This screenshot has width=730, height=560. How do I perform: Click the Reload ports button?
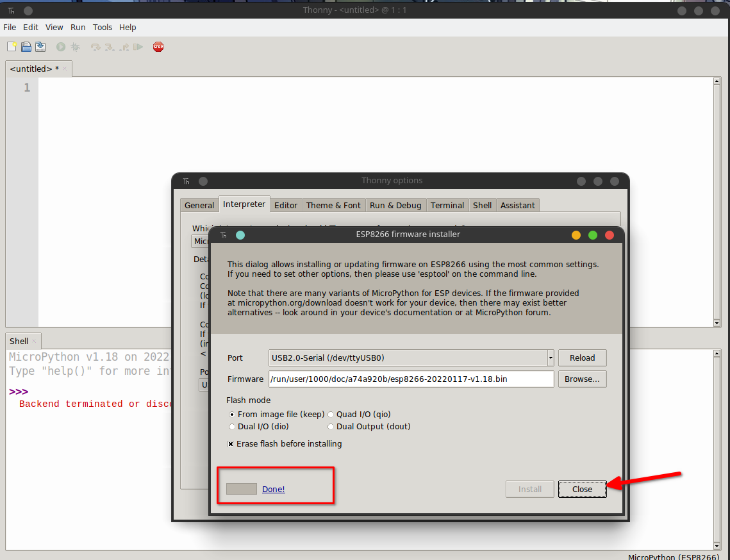(x=582, y=358)
